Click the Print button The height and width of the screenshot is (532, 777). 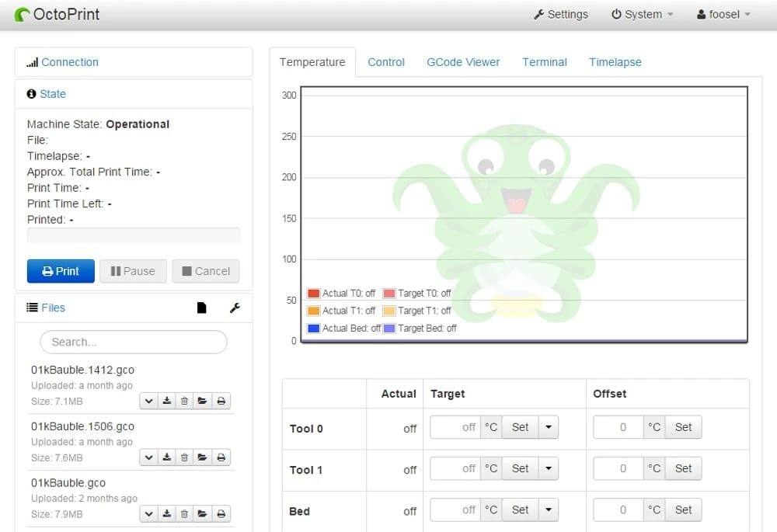click(x=61, y=271)
